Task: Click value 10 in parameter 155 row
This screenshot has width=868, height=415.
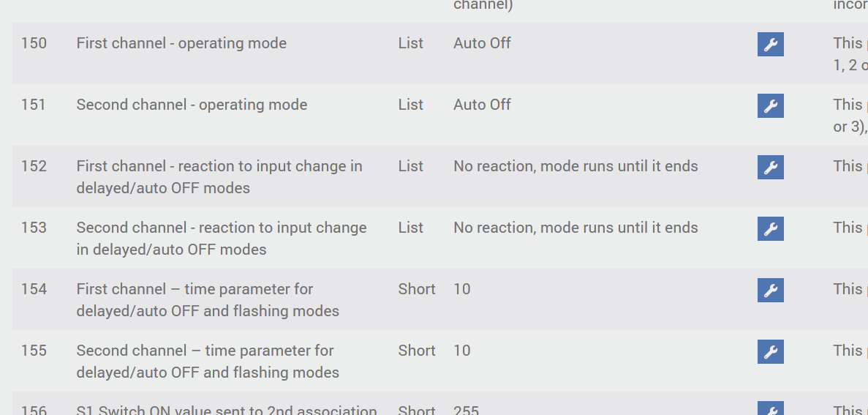Action: 462,351
